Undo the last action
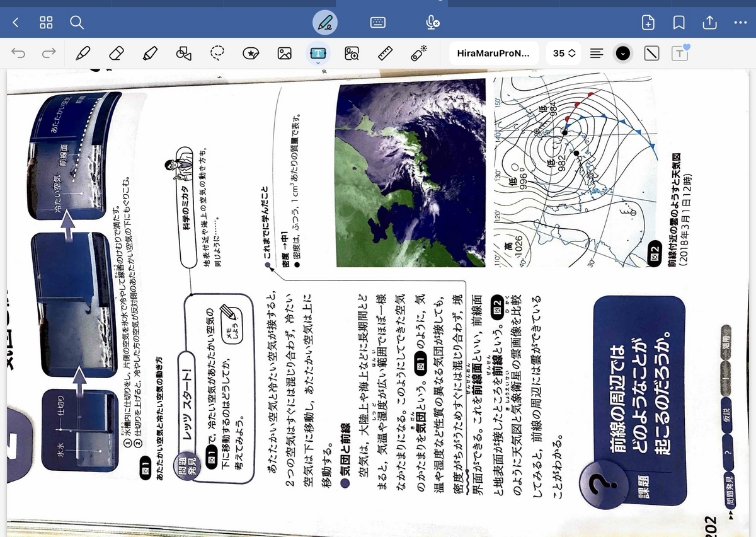Screen dimensions: 756x537 (x=18, y=54)
